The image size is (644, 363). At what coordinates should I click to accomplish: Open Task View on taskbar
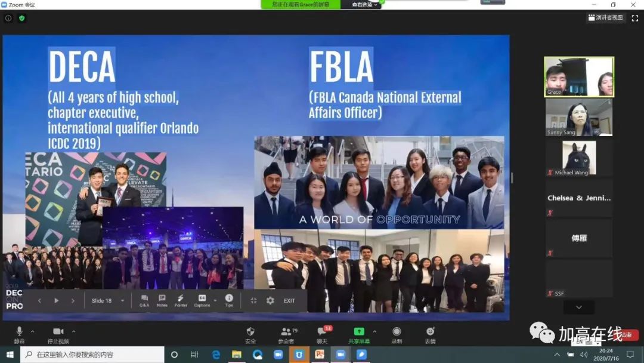click(x=194, y=355)
